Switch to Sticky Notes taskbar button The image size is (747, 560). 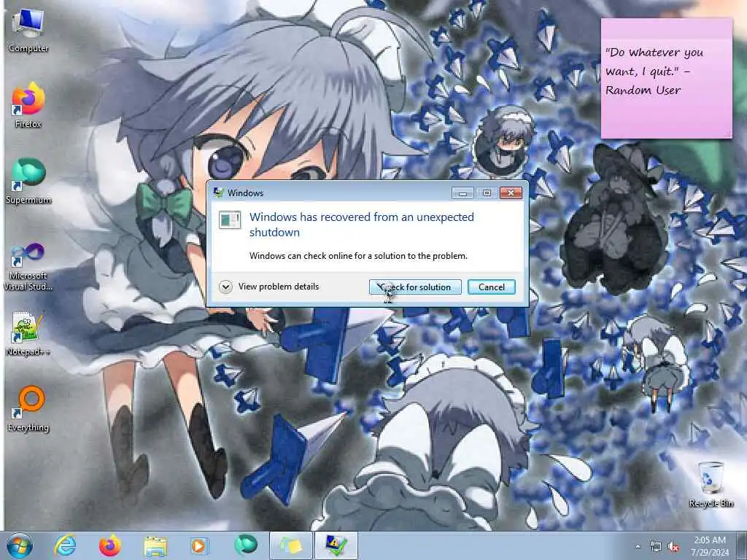point(291,545)
